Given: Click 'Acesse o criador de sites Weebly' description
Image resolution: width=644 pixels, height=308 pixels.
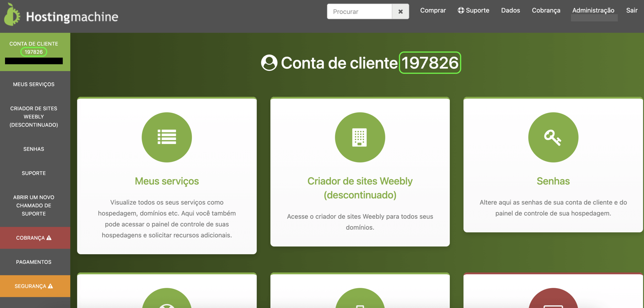Looking at the screenshot, I should click(360, 222).
